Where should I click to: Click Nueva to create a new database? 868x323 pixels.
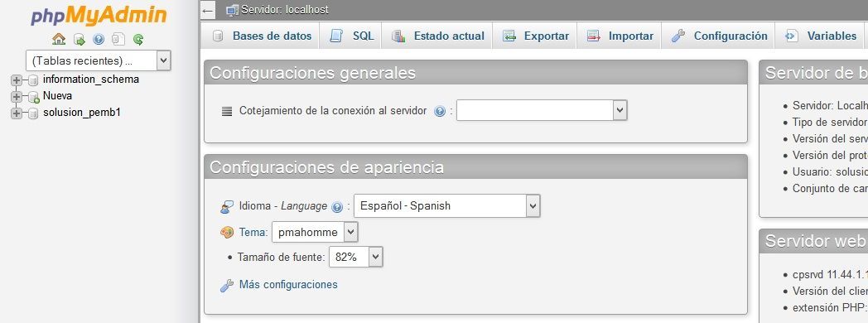pyautogui.click(x=58, y=96)
